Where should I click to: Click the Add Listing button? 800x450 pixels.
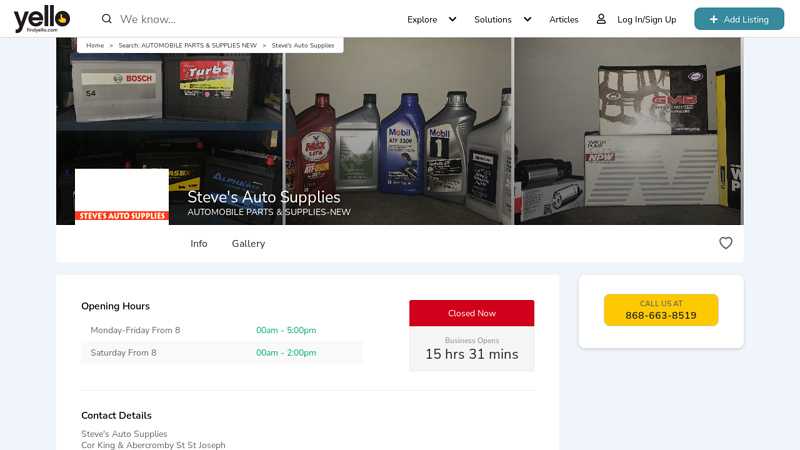[739, 19]
